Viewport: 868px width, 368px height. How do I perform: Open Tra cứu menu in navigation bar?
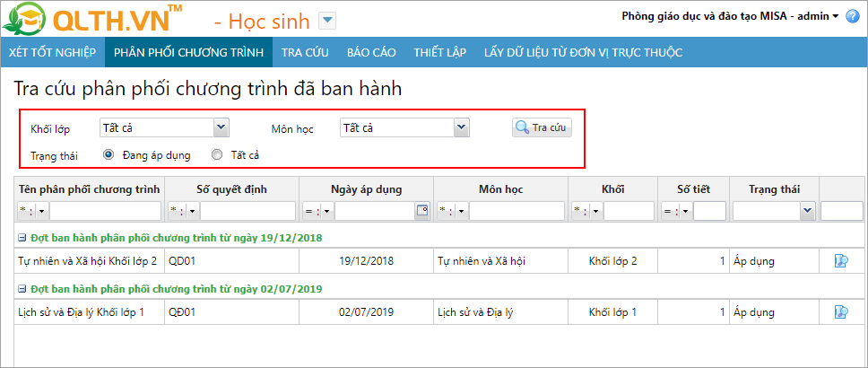click(305, 53)
